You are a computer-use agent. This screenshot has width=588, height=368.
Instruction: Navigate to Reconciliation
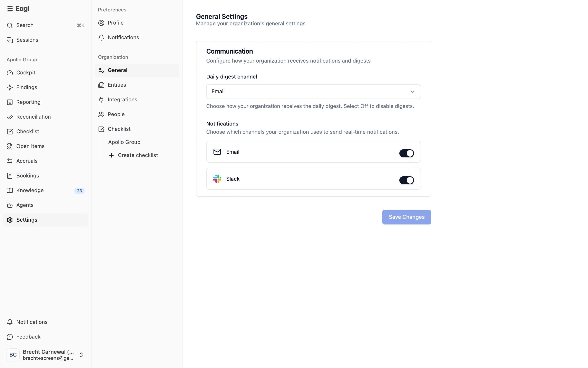pyautogui.click(x=46, y=117)
